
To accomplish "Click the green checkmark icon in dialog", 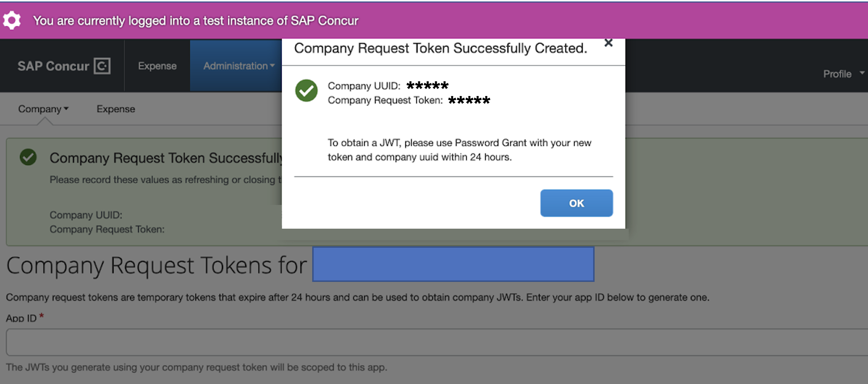I will [306, 91].
